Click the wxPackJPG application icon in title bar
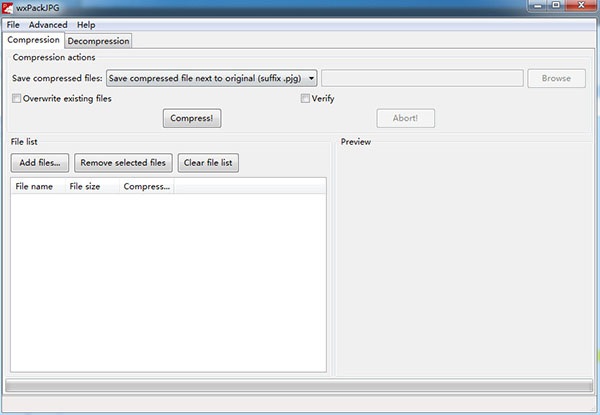 7,7
